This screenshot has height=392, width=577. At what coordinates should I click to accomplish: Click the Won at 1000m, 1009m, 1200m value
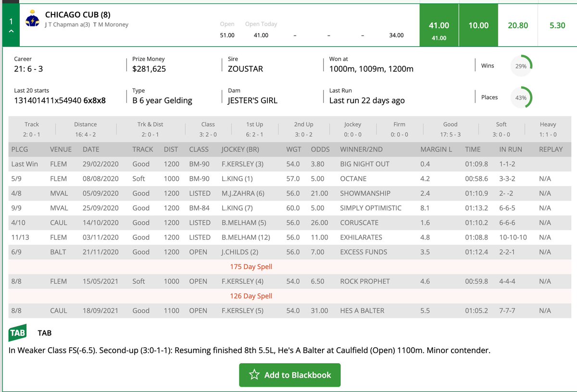coord(371,69)
